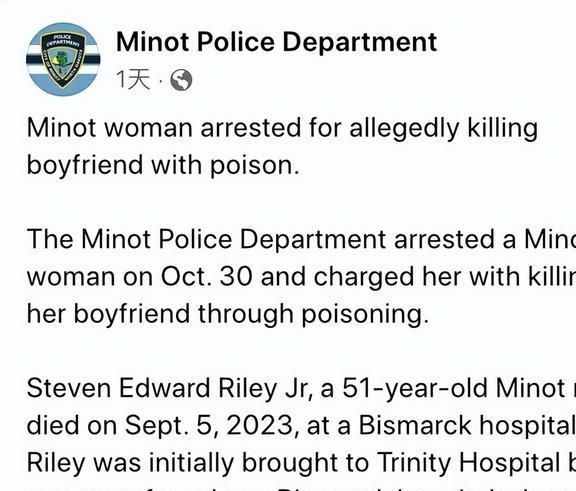576x491 pixels.
Task: Open the Minot Police Department profile picture
Action: [63, 59]
